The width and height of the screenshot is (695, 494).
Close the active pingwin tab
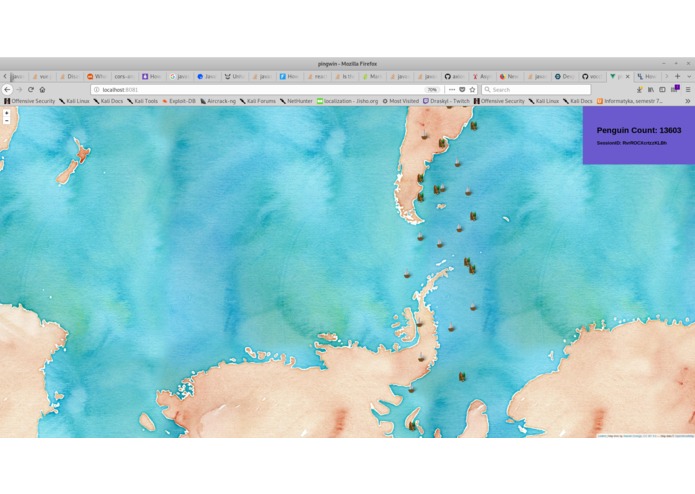click(x=627, y=76)
